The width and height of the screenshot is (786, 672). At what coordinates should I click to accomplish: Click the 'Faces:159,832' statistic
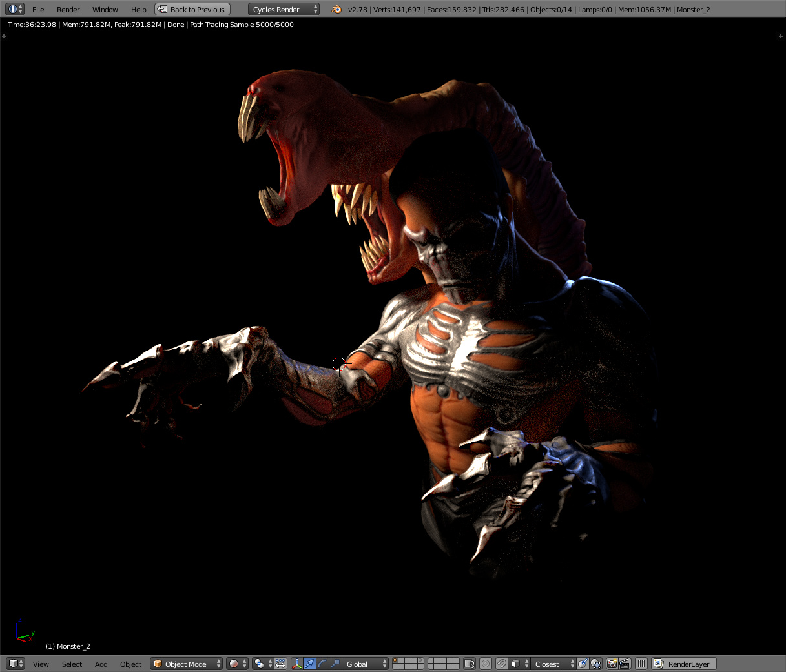click(451, 10)
